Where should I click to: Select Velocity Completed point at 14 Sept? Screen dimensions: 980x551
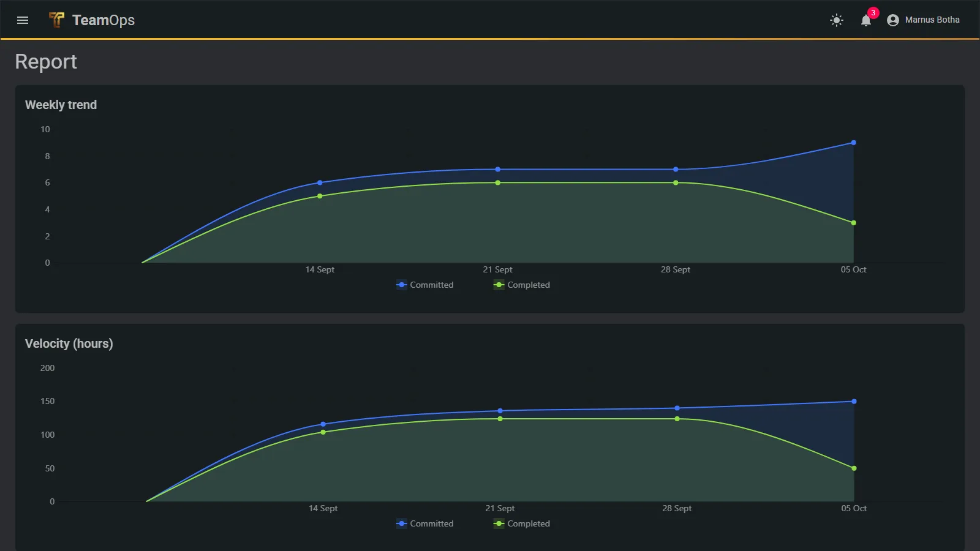click(323, 432)
